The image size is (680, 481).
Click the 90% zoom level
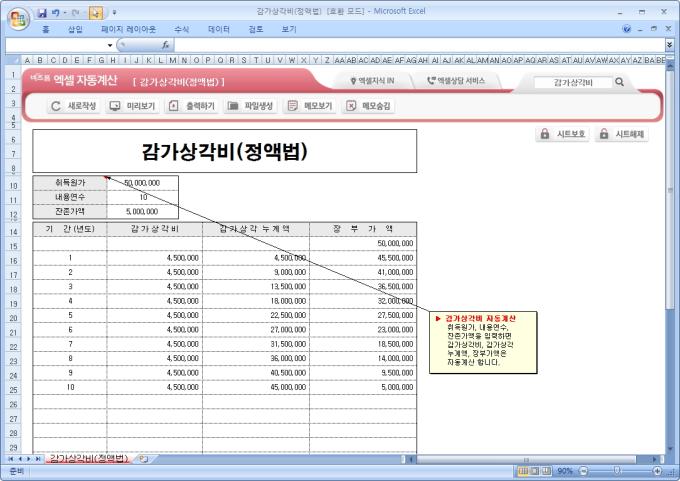click(x=565, y=471)
